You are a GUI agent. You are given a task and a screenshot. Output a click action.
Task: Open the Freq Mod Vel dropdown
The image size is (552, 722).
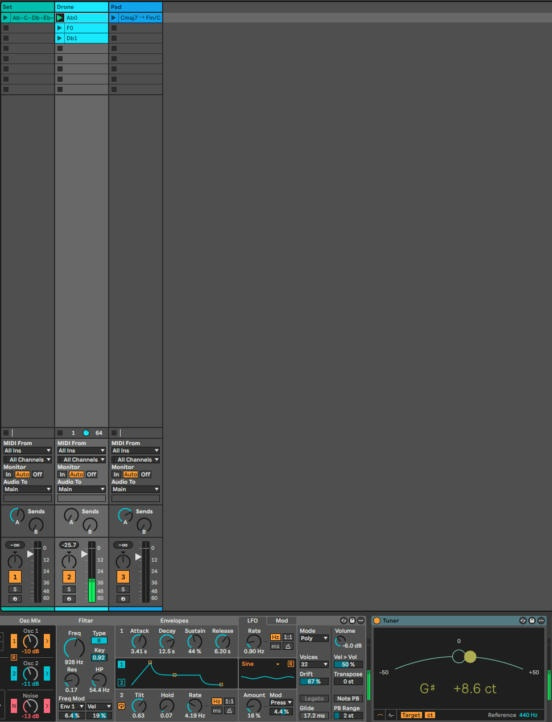pos(99,706)
